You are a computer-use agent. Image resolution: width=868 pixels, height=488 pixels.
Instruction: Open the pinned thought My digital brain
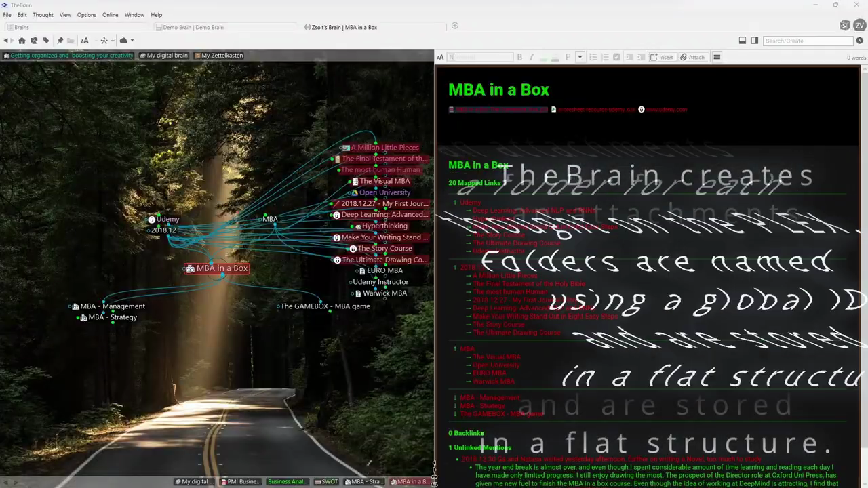point(163,55)
